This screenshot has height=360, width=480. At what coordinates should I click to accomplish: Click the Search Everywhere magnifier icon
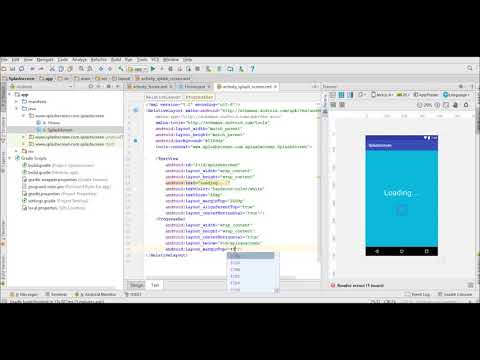click(x=470, y=68)
